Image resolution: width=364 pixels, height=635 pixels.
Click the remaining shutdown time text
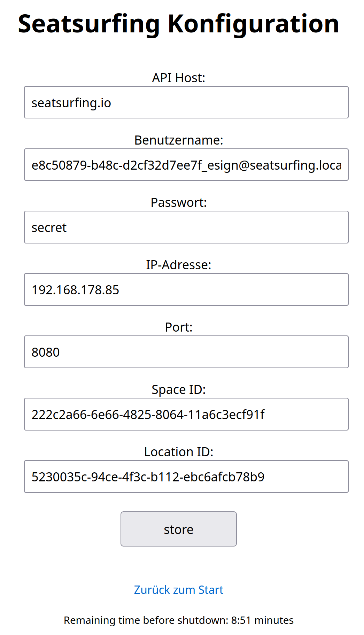[x=178, y=620]
